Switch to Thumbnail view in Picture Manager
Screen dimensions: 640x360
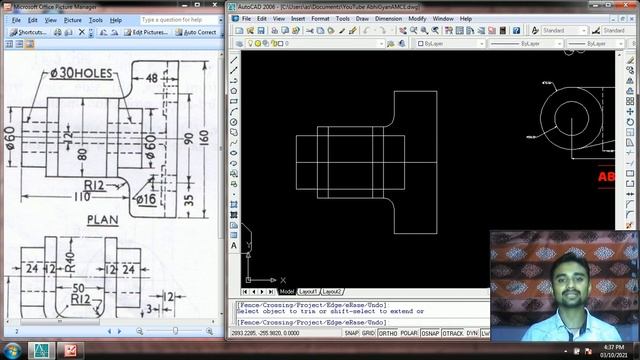[9, 44]
